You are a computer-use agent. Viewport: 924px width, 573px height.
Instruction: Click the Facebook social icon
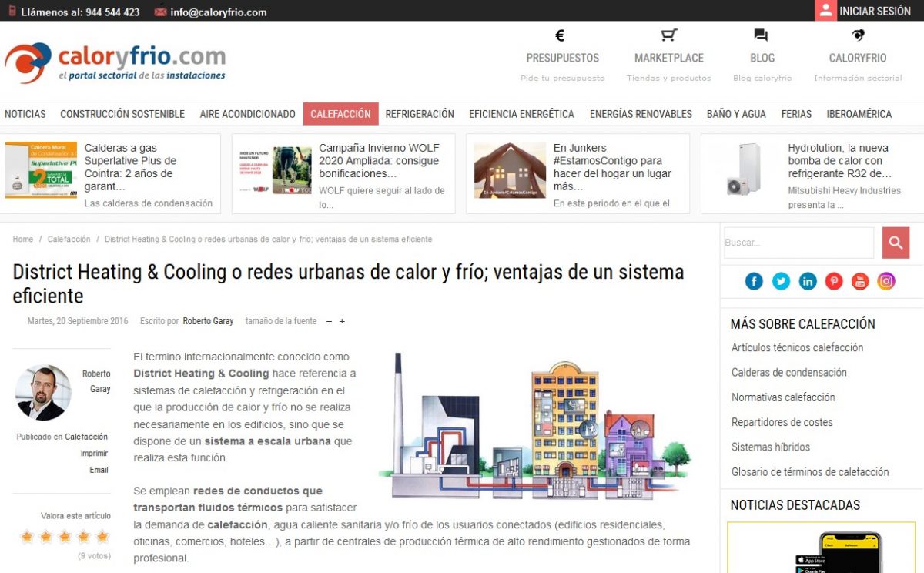coord(754,281)
